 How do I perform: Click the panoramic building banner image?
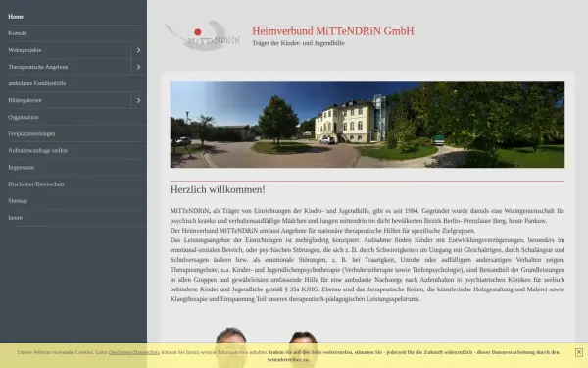pyautogui.click(x=367, y=125)
